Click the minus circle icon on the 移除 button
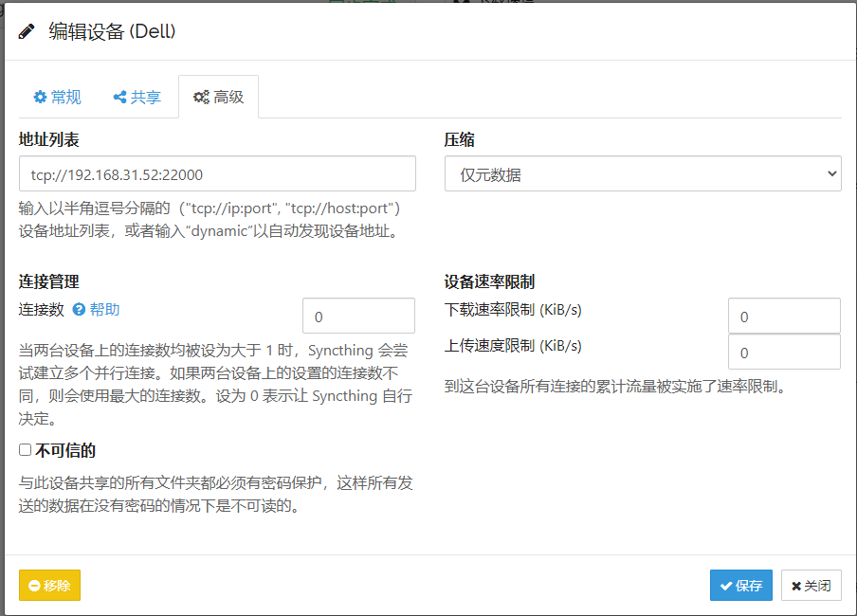The height and width of the screenshot is (616, 857). coord(34,586)
